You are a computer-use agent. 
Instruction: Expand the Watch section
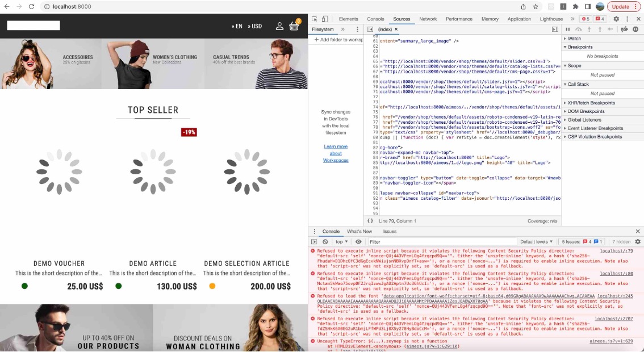tap(574, 39)
